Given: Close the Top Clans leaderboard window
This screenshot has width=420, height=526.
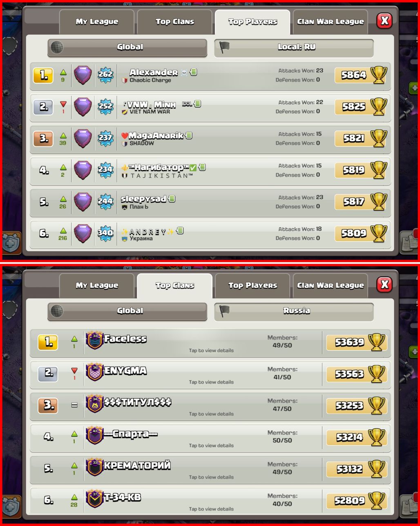Looking at the screenshot, I should click(384, 284).
